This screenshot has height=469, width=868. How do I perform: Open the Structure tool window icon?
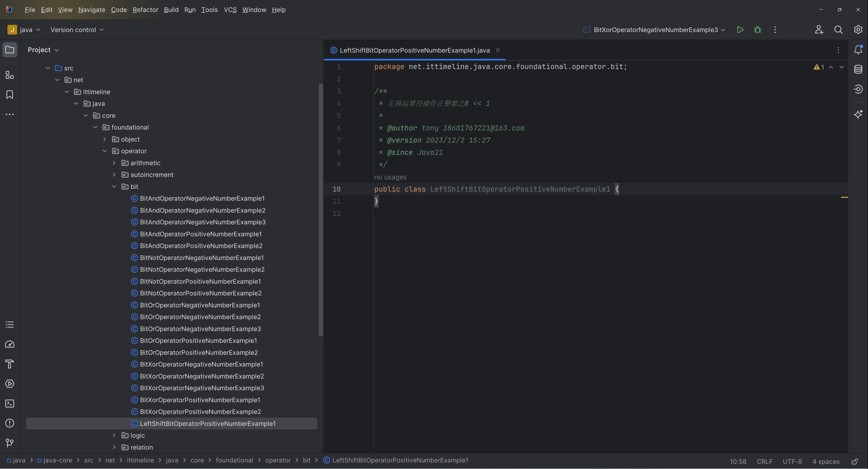[10, 75]
